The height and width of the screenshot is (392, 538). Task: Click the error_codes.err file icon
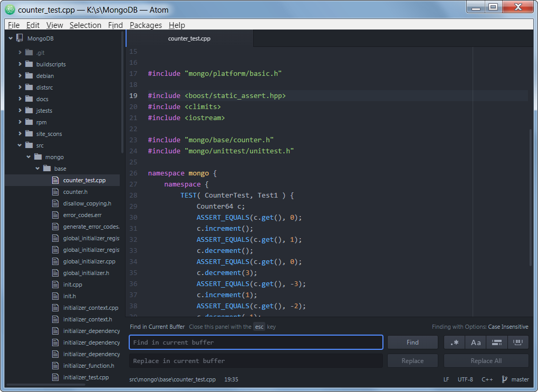[55, 215]
